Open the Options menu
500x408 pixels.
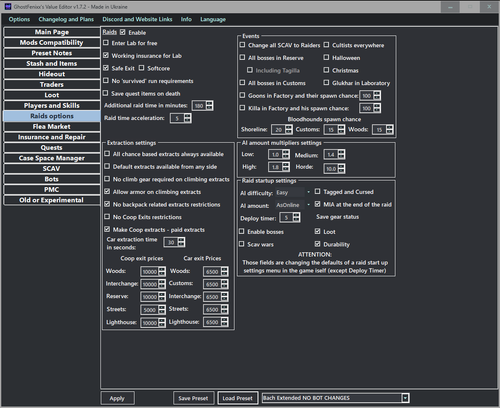(19, 19)
